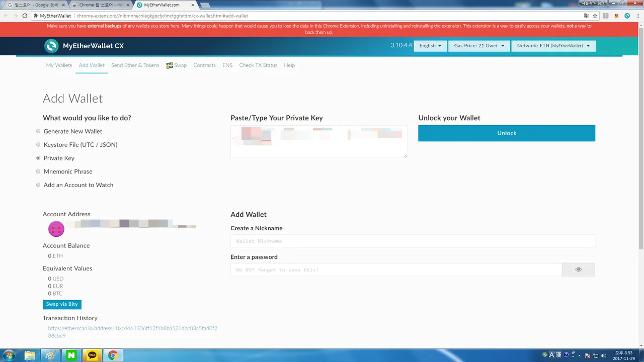Open the Network: ETH dropdown
644x362 pixels.
[x=553, y=46]
